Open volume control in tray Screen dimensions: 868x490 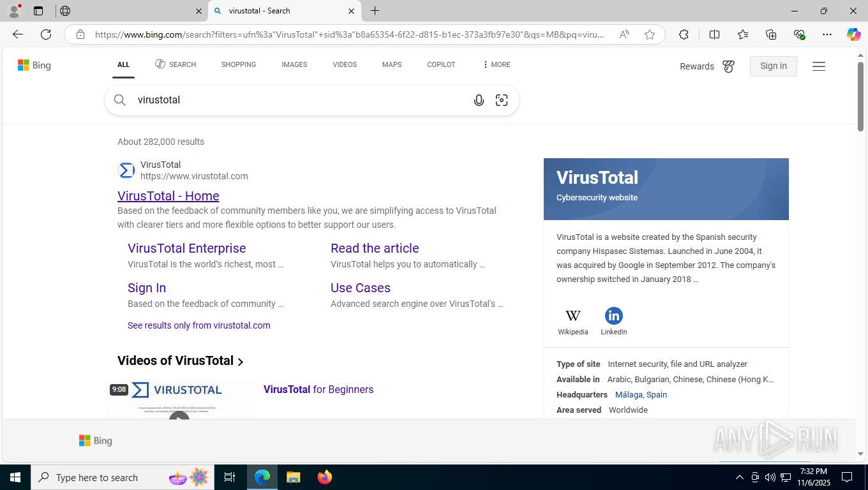[x=770, y=477]
